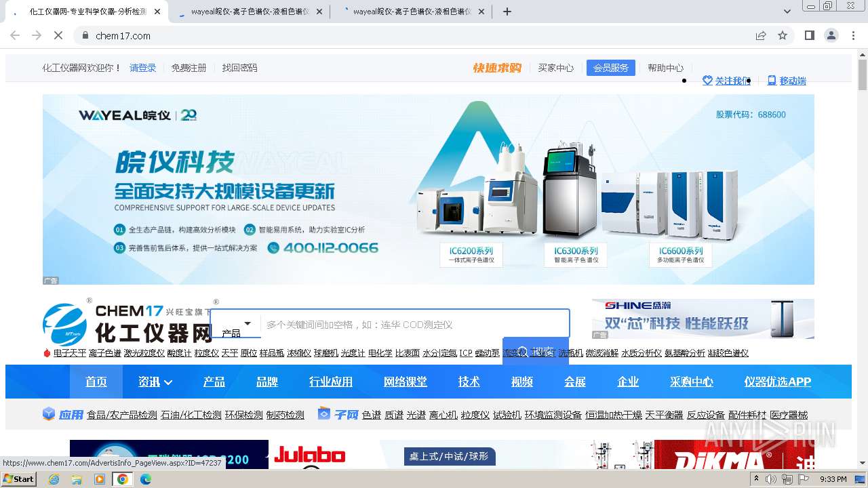The image size is (868, 488).
Task: Open the Chrome profile avatar
Action: (x=831, y=35)
